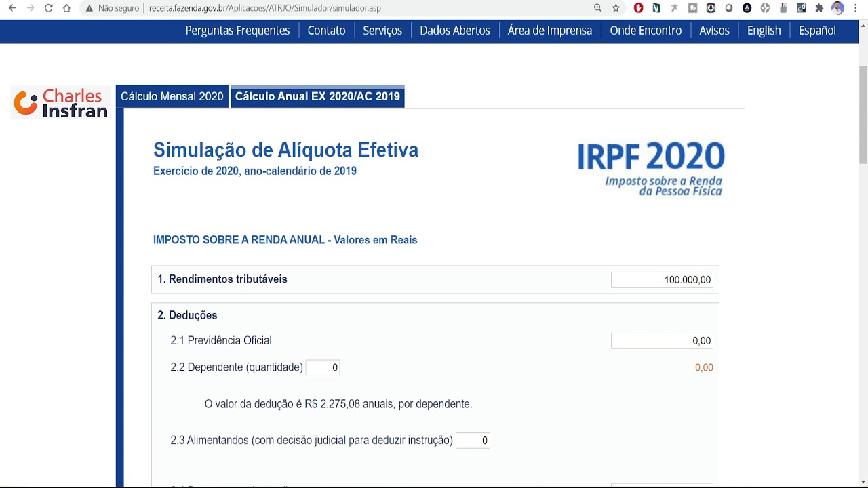Go back in browser history
This screenshot has height=488, width=868.
[x=12, y=8]
